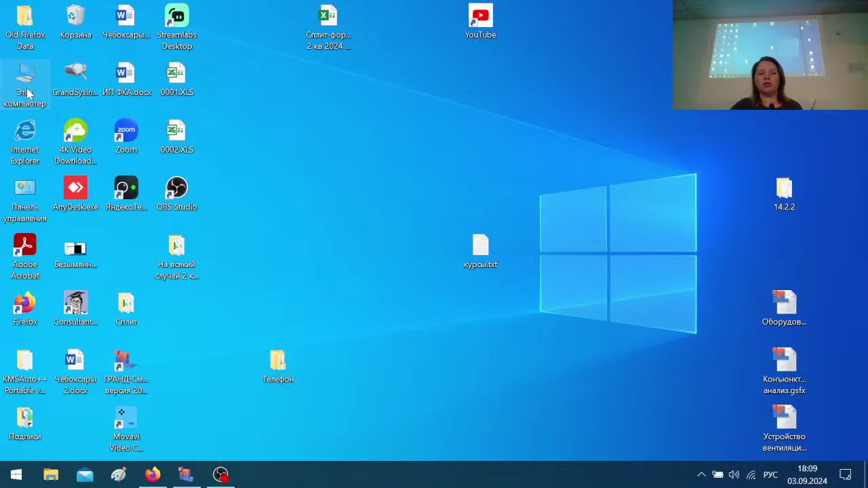Open the Чебоксары Word document in top row
The height and width of the screenshot is (488, 868).
click(126, 22)
